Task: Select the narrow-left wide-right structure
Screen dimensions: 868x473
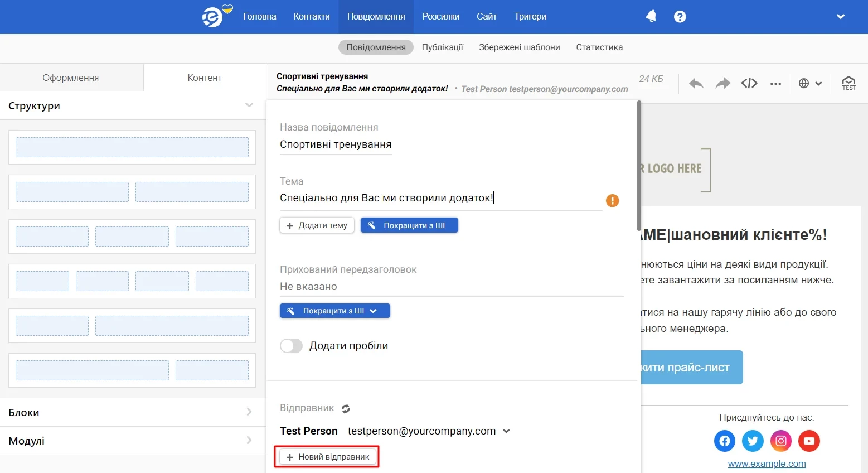Action: (132, 326)
